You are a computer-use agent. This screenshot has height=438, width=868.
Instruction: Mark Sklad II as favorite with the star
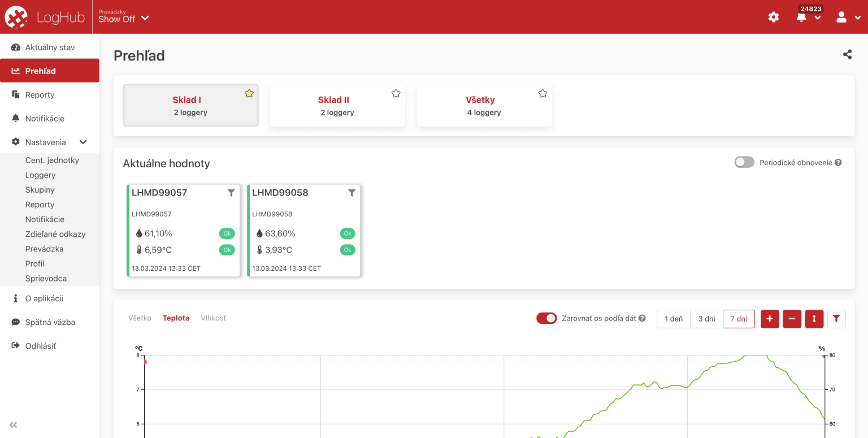coord(396,93)
